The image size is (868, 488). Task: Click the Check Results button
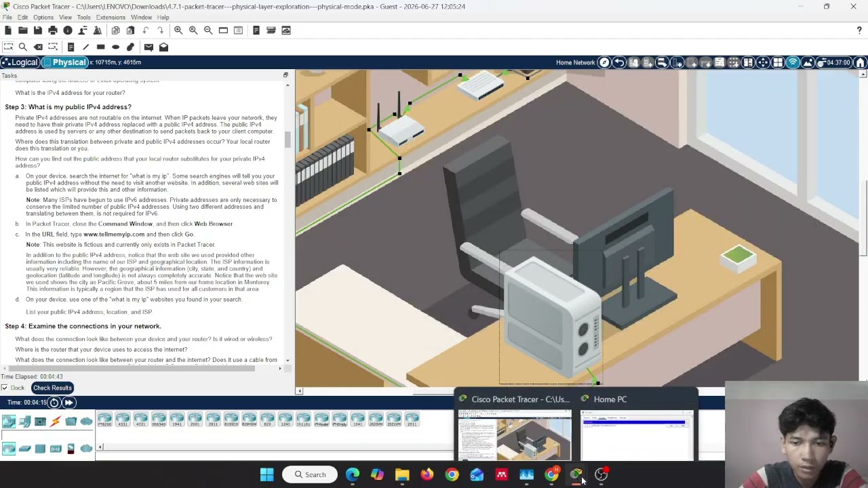coord(52,388)
